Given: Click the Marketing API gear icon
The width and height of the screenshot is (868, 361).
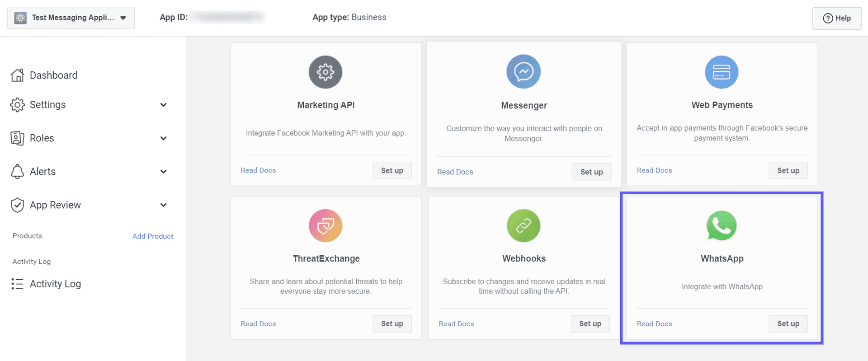Looking at the screenshot, I should pyautogui.click(x=325, y=71).
